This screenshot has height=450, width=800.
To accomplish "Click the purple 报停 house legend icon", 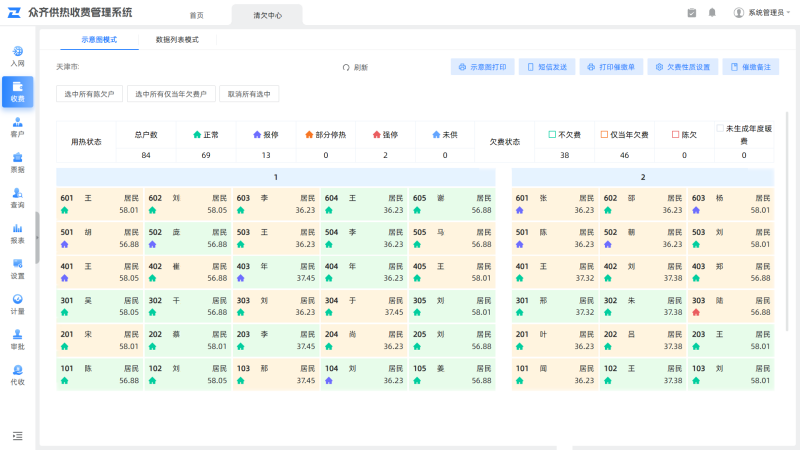I will click(x=257, y=135).
